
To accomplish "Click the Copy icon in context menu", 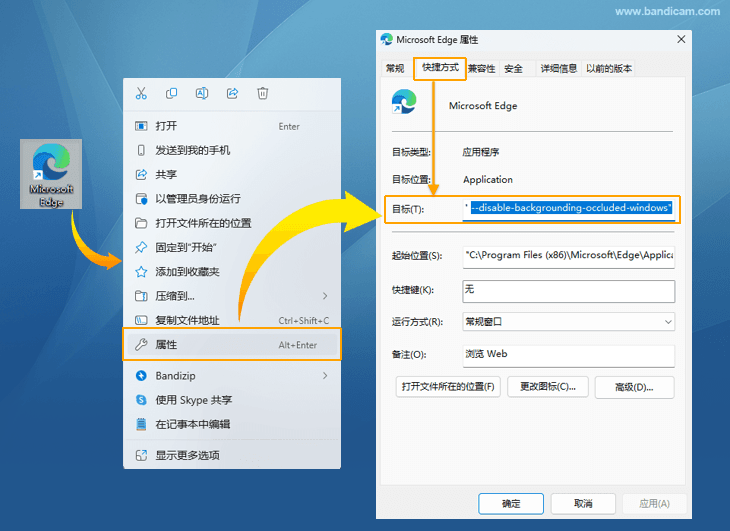I will [x=171, y=94].
